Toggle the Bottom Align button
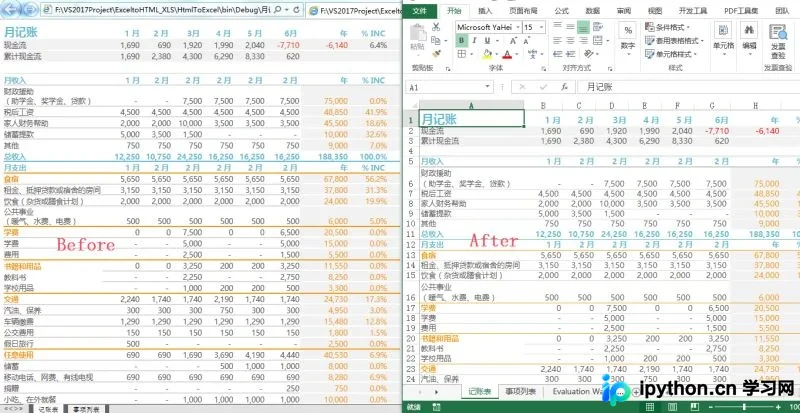Image resolution: width=800 pixels, height=413 pixels. [583, 27]
